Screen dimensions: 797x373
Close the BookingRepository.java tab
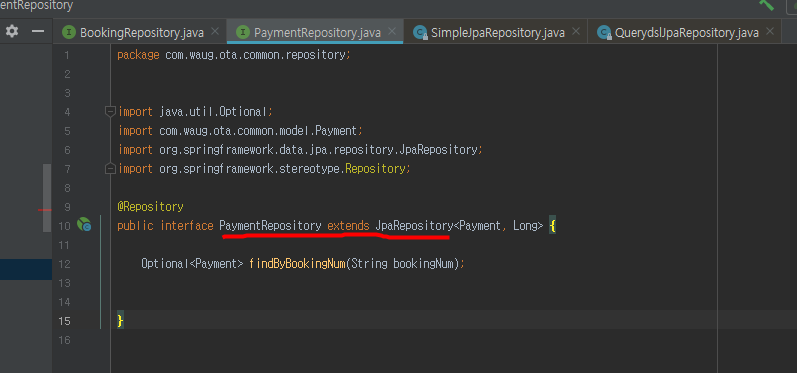click(x=215, y=32)
